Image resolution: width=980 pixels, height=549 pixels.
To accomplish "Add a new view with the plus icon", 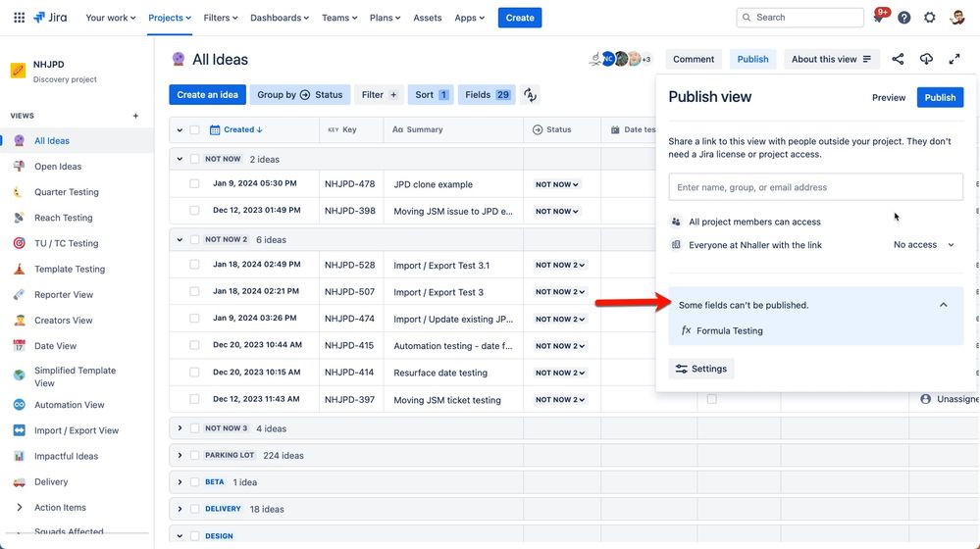I will pyautogui.click(x=135, y=116).
